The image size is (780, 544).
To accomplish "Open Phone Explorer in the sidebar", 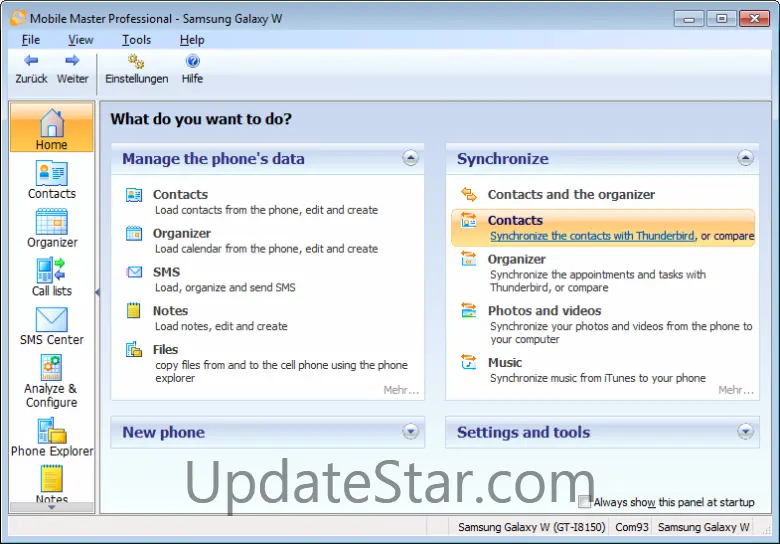I will (x=52, y=437).
